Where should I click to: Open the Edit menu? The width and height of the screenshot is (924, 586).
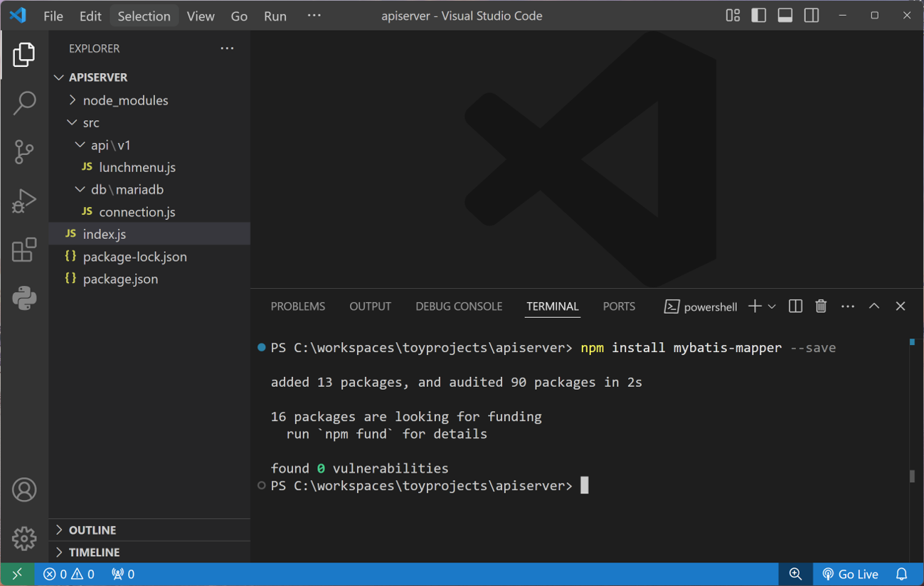(x=90, y=16)
